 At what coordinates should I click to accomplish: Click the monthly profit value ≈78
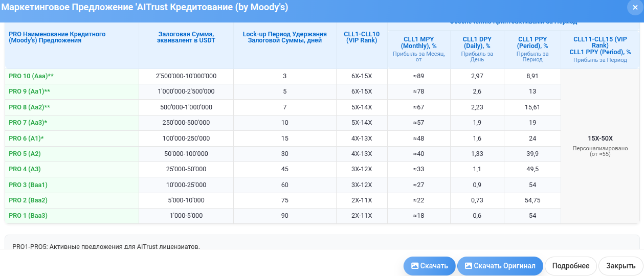pyautogui.click(x=418, y=91)
